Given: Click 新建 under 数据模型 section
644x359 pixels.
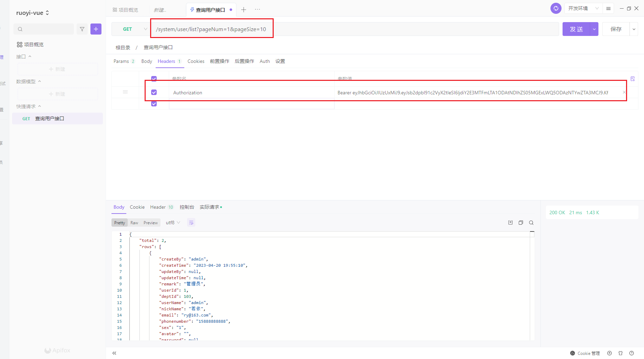Looking at the screenshot, I should pyautogui.click(x=58, y=94).
